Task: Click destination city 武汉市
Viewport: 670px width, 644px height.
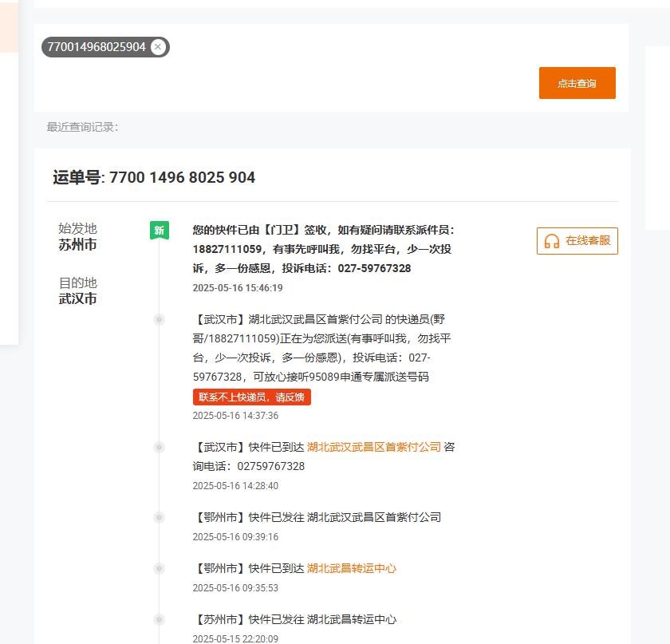Action: 77,298
